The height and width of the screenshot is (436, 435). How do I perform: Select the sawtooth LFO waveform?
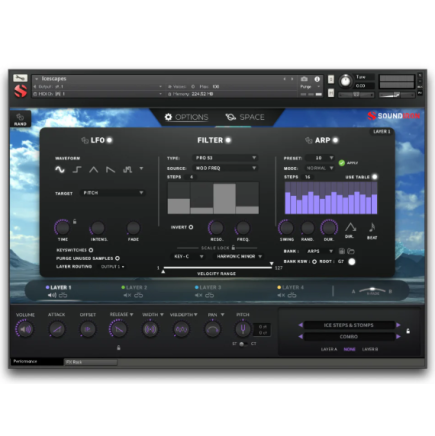tap(110, 170)
